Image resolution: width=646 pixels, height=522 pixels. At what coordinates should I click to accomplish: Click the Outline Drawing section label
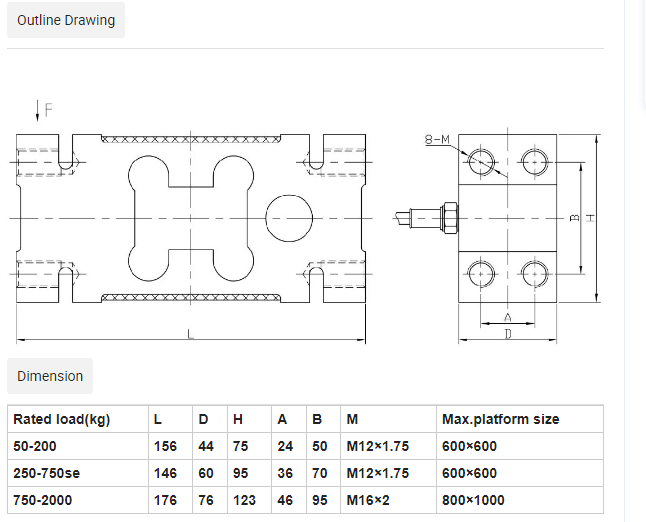[66, 20]
